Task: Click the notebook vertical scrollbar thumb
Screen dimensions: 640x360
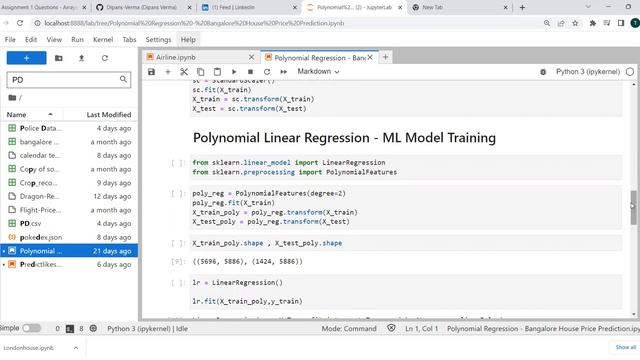Action: (633, 207)
